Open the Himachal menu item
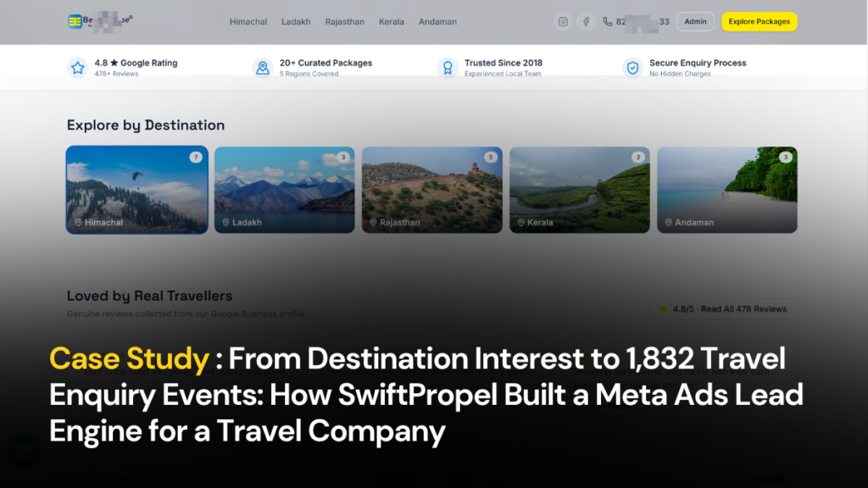 [248, 21]
